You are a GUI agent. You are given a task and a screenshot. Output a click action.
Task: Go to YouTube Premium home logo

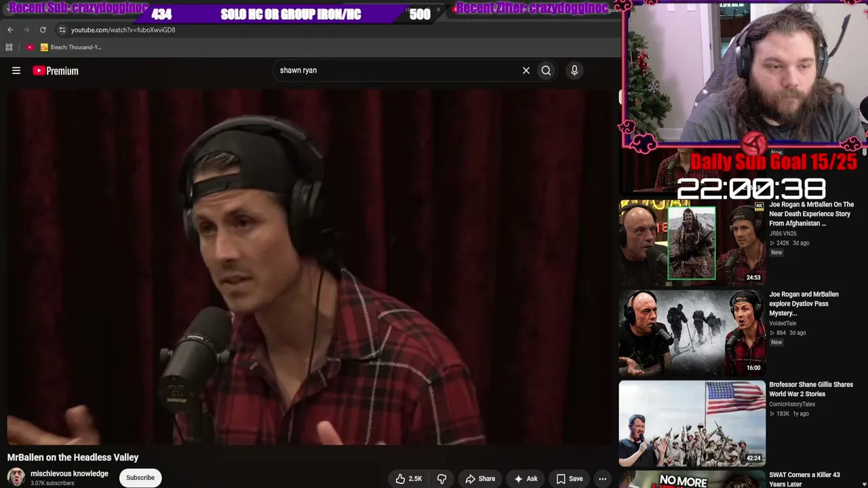[x=56, y=70]
